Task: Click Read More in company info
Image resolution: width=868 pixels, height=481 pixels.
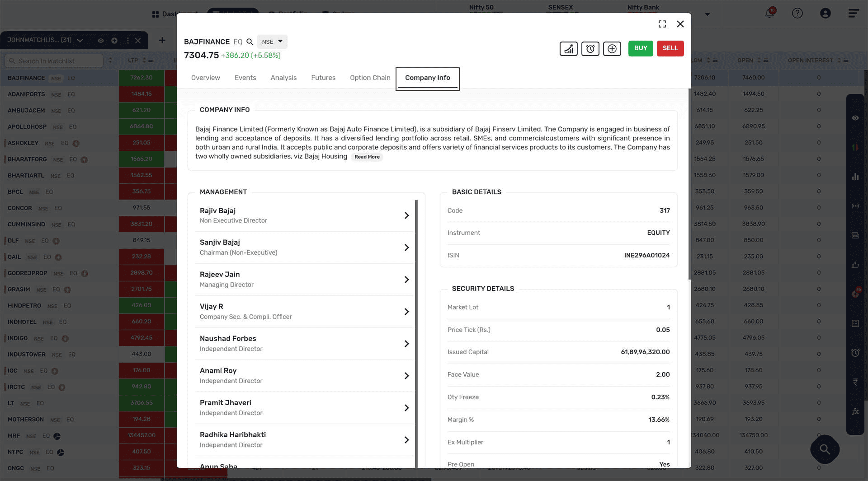Action: click(367, 157)
